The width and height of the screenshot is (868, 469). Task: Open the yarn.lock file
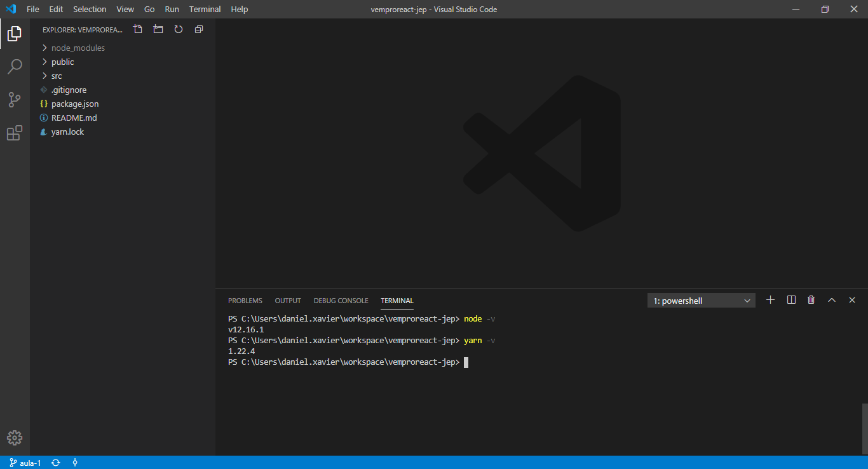[x=123, y=132]
